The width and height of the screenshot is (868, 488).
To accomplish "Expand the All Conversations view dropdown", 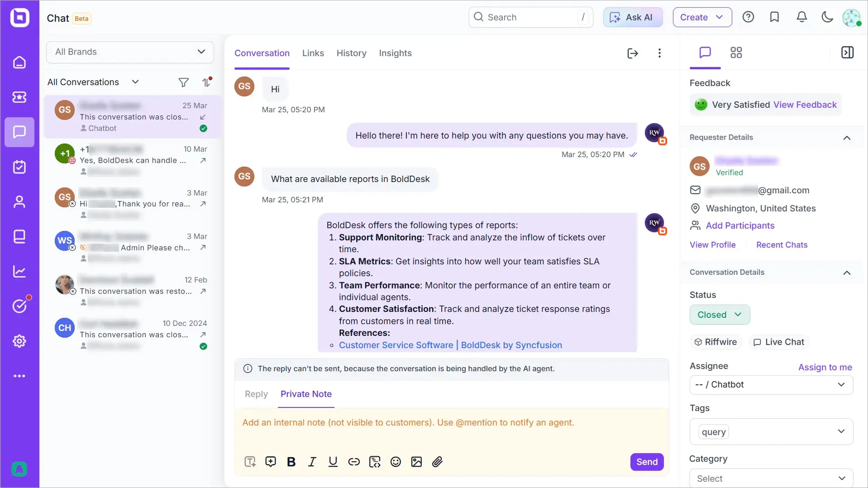I will click(x=93, y=82).
